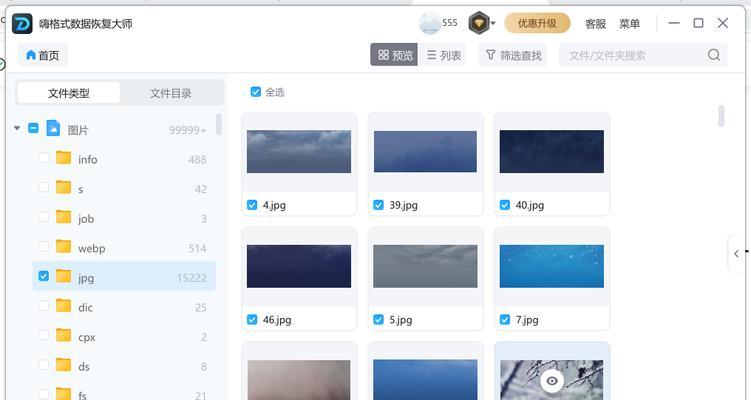This screenshot has width=751, height=400.
Task: Click the magnifier search icon
Action: (714, 55)
